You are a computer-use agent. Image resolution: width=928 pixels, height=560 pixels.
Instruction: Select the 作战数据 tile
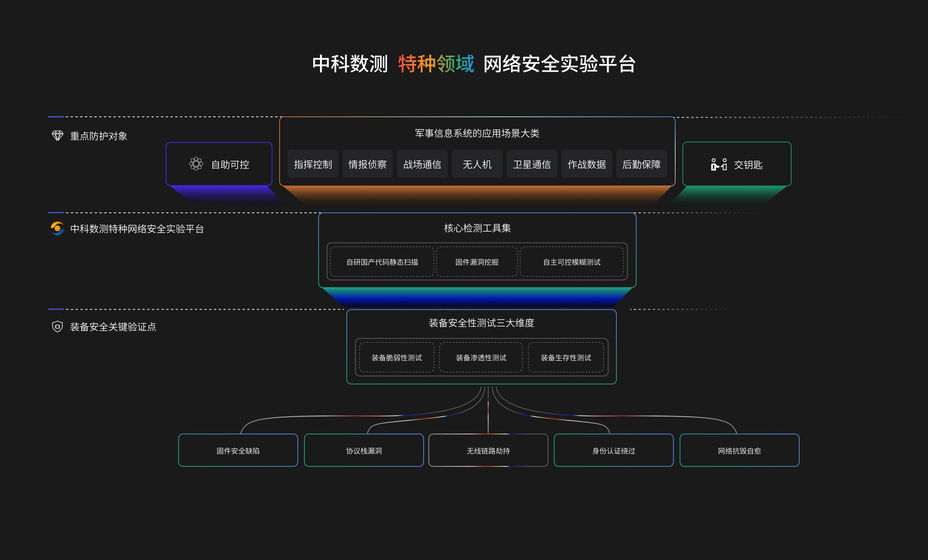pos(587,164)
